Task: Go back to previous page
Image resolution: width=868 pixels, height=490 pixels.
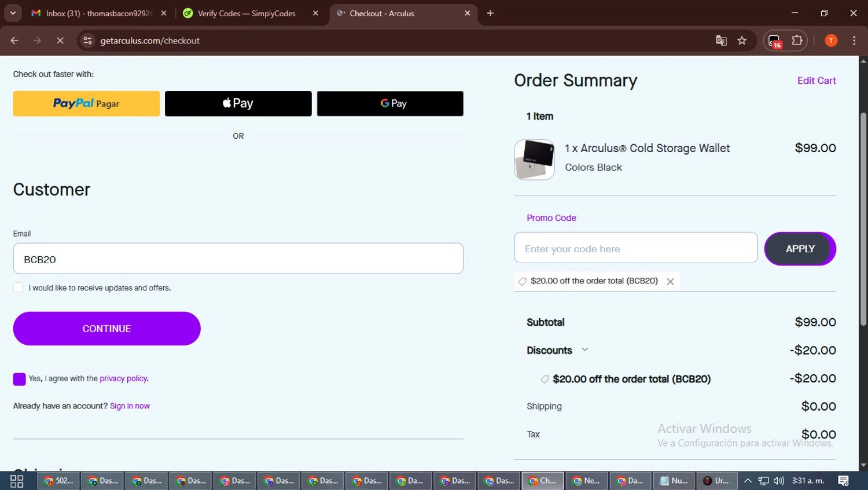Action: click(x=14, y=40)
